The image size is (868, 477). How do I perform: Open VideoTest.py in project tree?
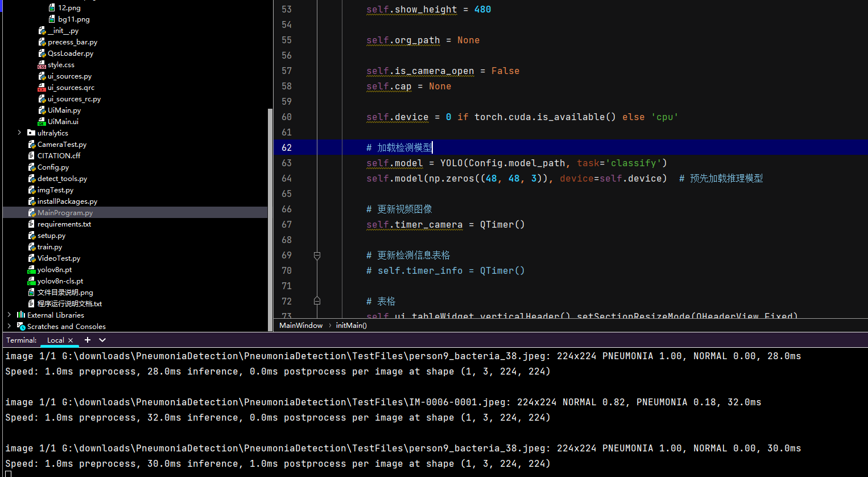[59, 258]
